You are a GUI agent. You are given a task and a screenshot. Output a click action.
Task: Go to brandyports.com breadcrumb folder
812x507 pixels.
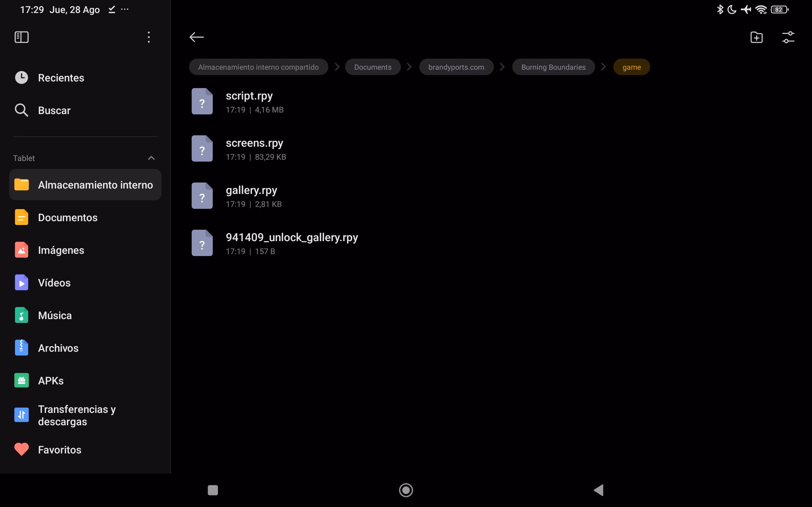pos(456,67)
